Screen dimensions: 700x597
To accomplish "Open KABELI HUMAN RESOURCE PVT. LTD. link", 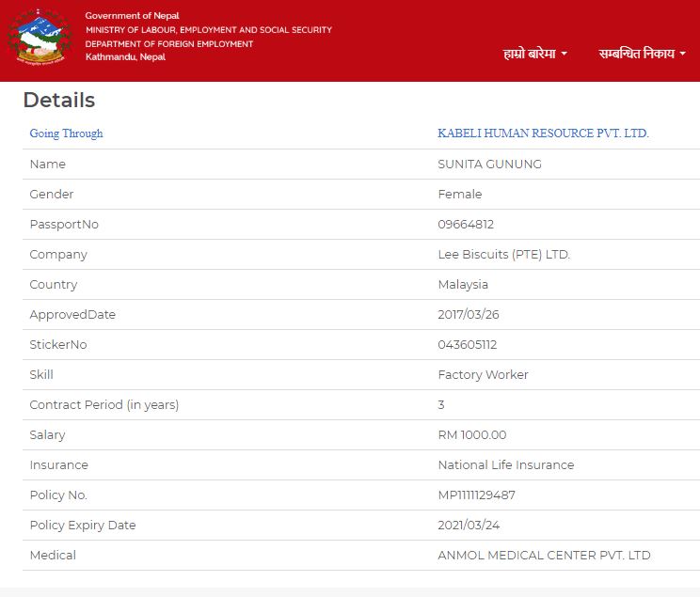I will [x=543, y=133].
